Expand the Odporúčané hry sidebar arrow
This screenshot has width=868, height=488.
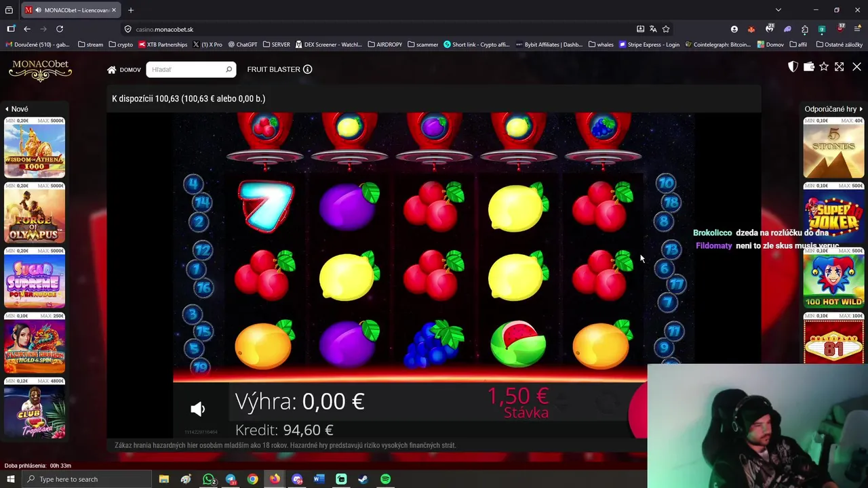861,109
